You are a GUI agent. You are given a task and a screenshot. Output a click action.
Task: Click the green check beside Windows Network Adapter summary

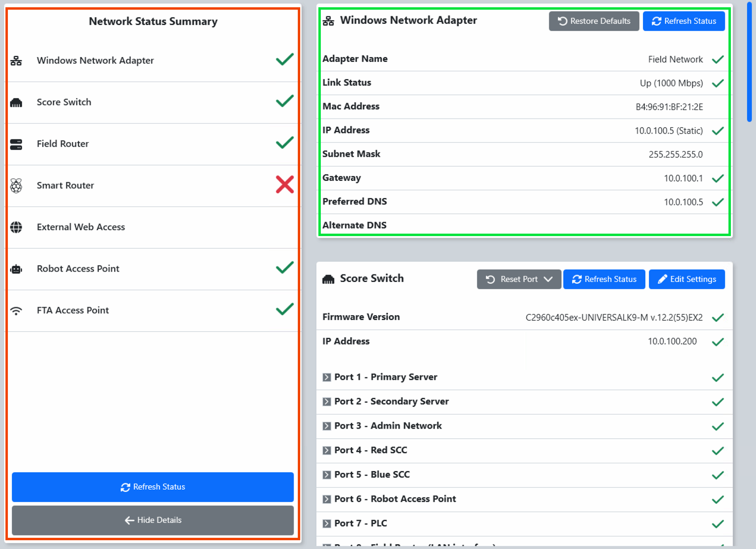point(285,60)
